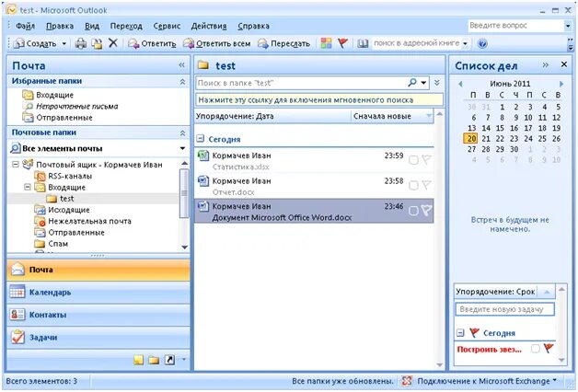Check off the task Построить звез...
Screen dimensions: 578x392
tap(536, 349)
